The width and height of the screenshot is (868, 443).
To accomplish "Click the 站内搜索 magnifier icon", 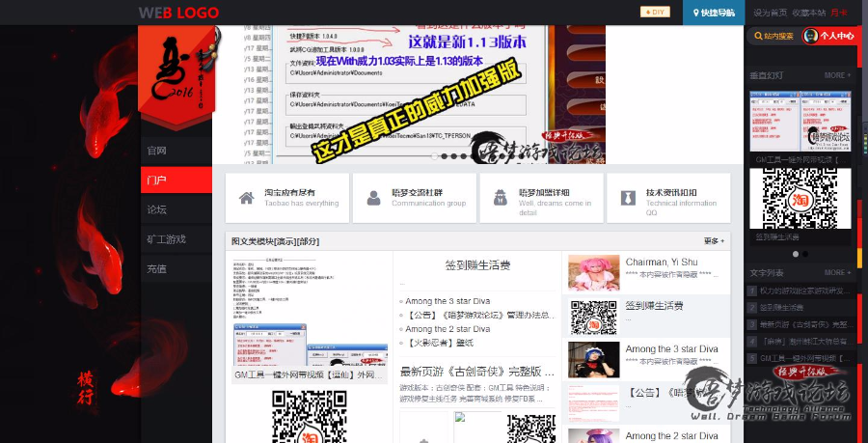I will [x=758, y=36].
